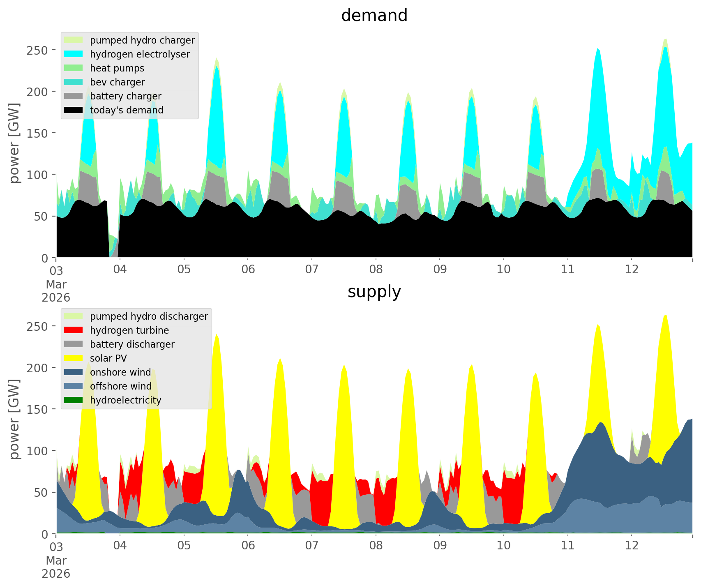This screenshot has width=701, height=588.
Task: Click 'Mar 2026' label below demand chart
Action: pos(56,291)
